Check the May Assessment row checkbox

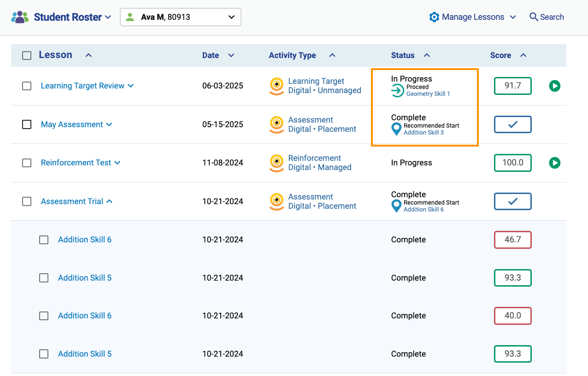tap(27, 124)
